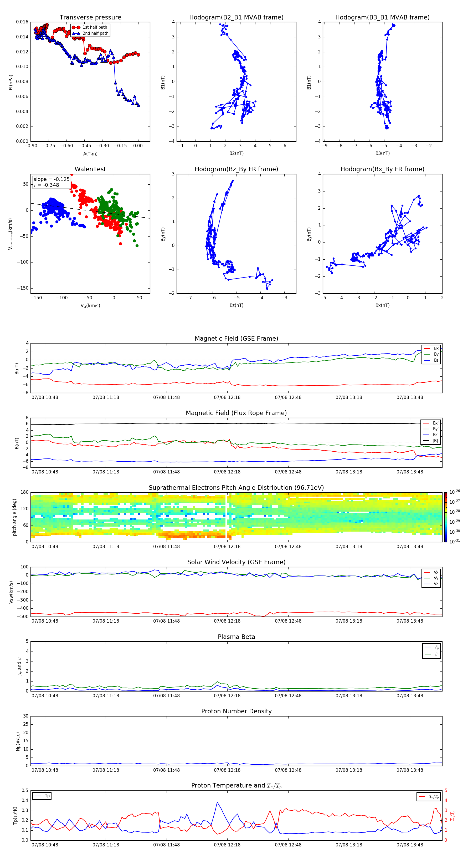This screenshot has width=473, height=868.
Task: Click the Np(#/cc) y-axis label
Action: tap(18, 741)
